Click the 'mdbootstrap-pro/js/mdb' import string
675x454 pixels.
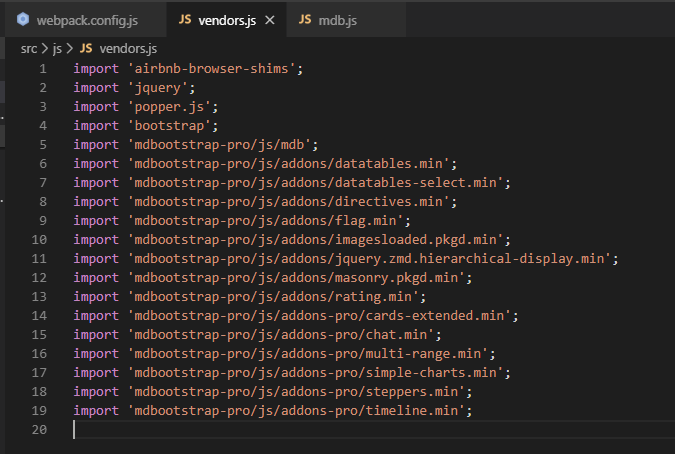point(219,145)
